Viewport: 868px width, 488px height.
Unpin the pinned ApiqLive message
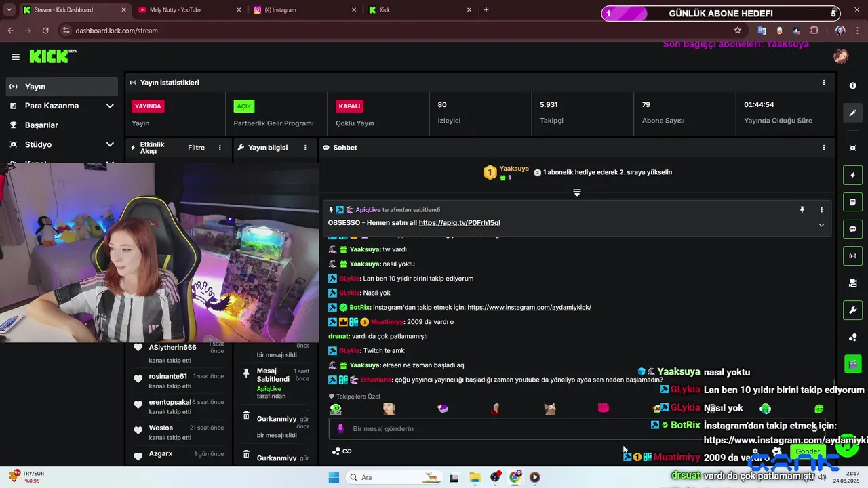[802, 210]
